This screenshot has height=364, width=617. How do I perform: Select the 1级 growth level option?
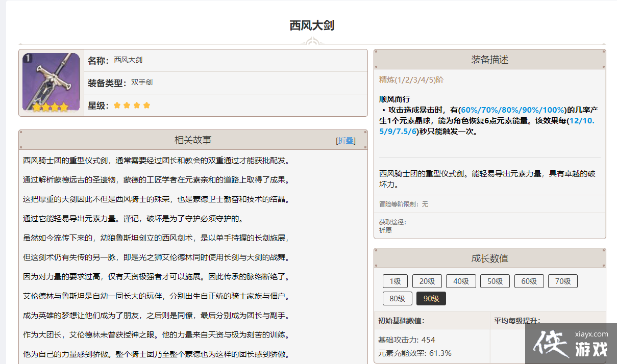[395, 281]
